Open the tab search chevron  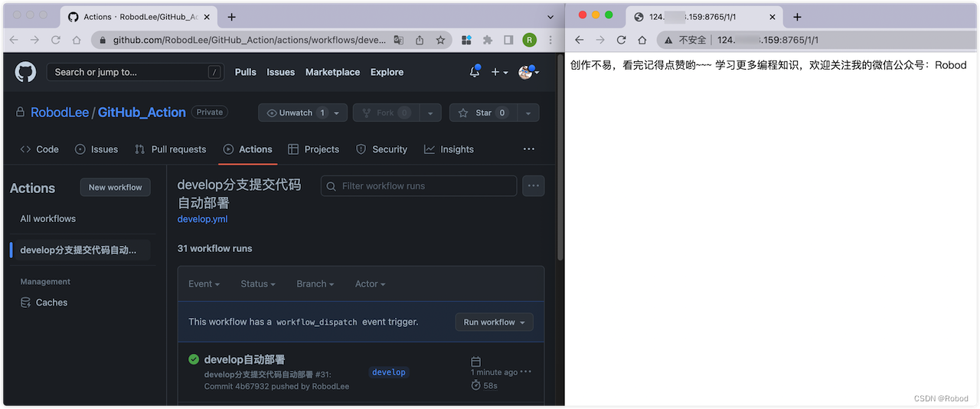pos(550,17)
